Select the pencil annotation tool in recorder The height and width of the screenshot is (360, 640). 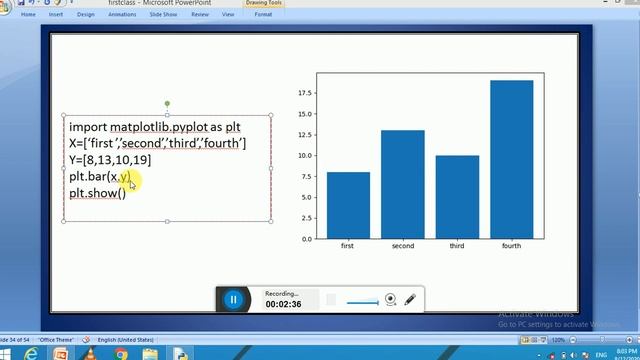click(410, 300)
